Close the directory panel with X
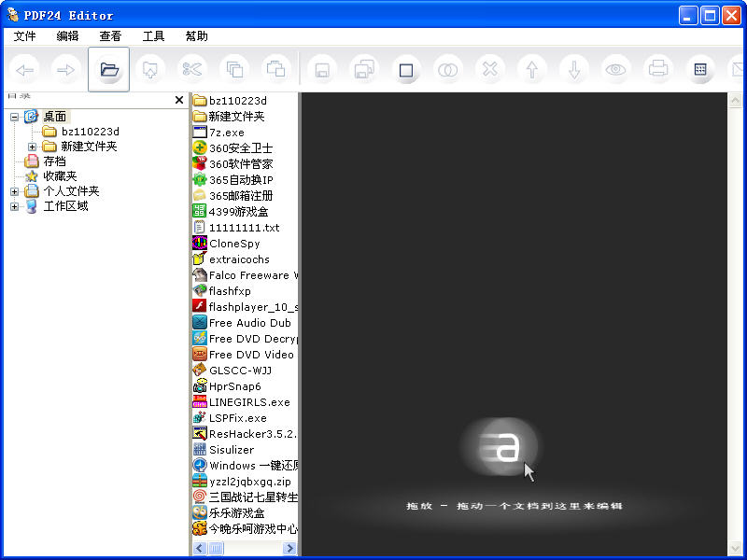Screen dimensions: 747x560 pos(179,100)
